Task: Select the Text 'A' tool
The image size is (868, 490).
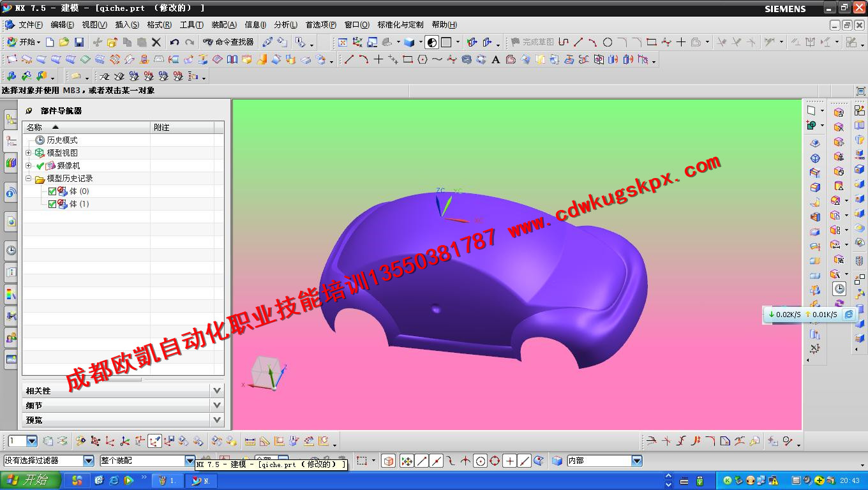Action: (496, 59)
